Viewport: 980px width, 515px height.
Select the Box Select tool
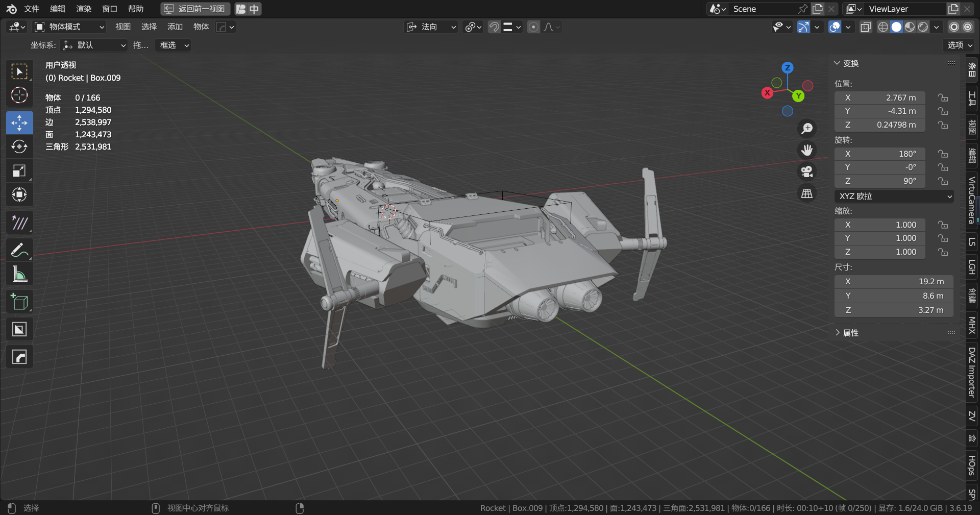tap(19, 71)
